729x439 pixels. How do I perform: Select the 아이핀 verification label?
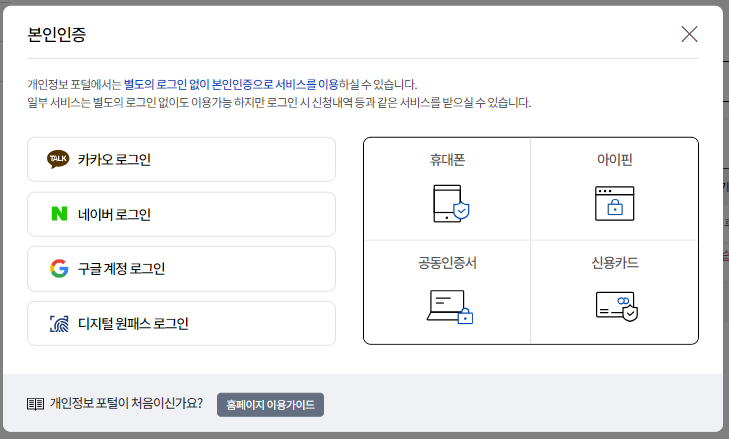click(x=614, y=160)
